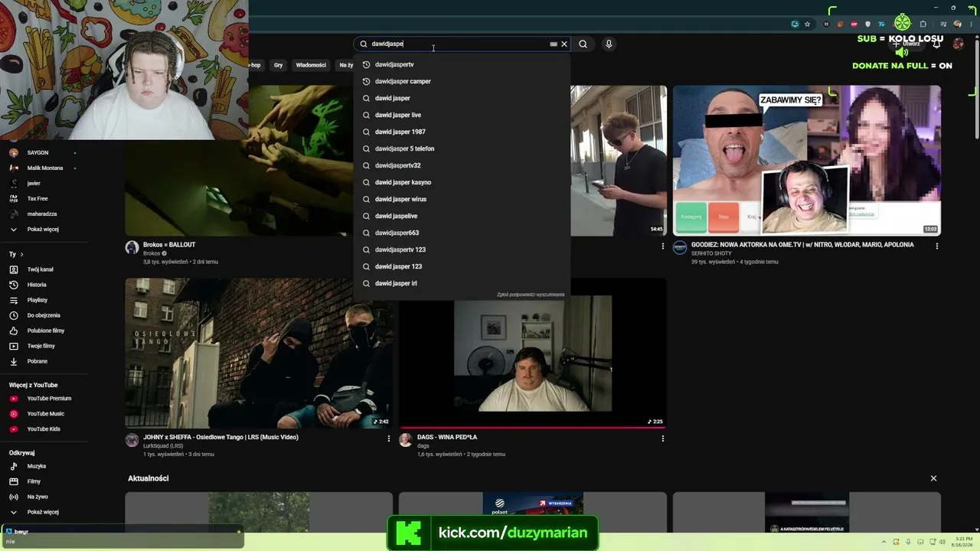Pick suggestion "dawid jasper 1987"
This screenshot has height=551, width=980.
click(x=462, y=132)
